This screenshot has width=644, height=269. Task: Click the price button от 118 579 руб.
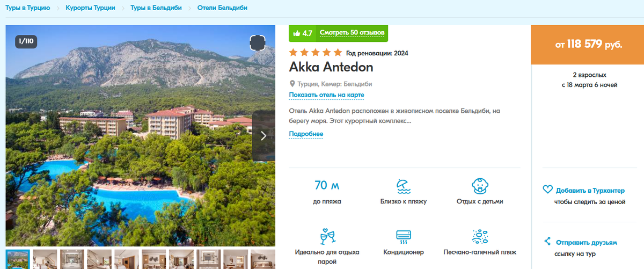pyautogui.click(x=589, y=45)
